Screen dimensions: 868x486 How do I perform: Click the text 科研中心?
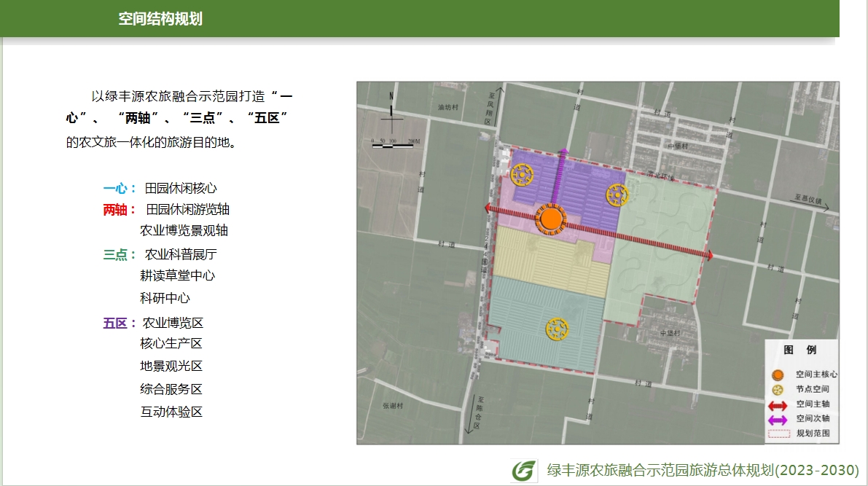pyautogui.click(x=165, y=298)
